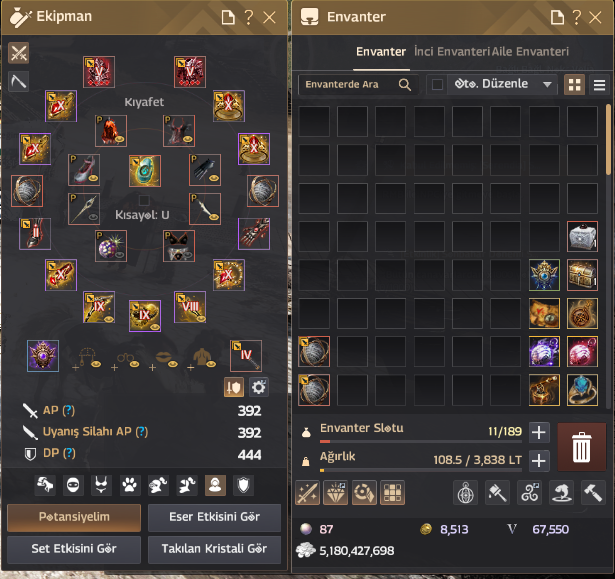Increase weight limit with Ağırlık plus button

(539, 461)
